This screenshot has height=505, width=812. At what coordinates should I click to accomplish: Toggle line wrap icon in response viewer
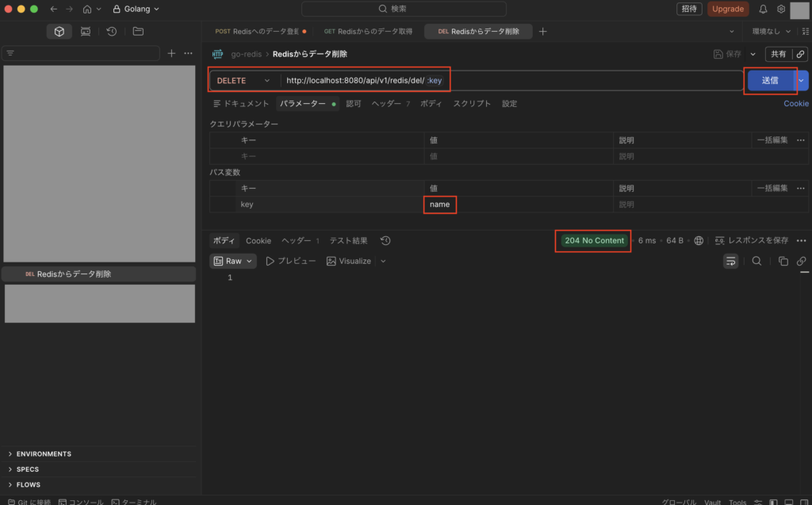(730, 261)
